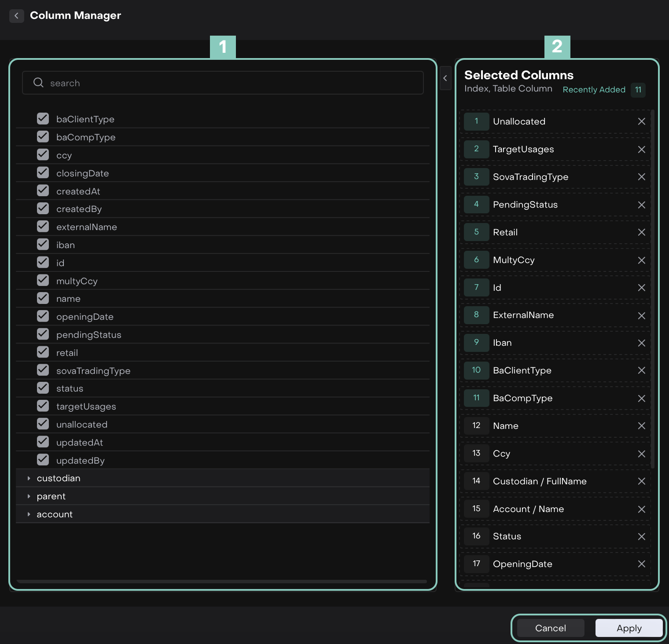Viewport: 669px width, 644px height.
Task: Click the Apply button
Action: (x=629, y=628)
